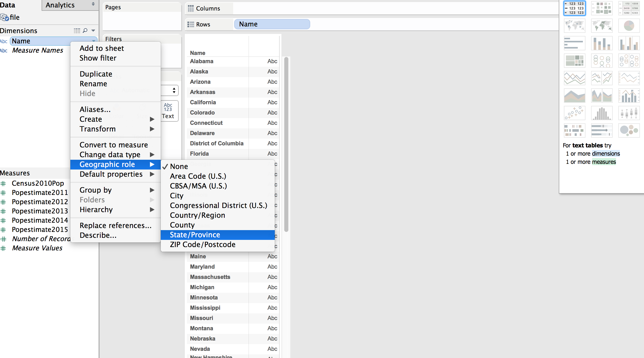644x358 pixels.
Task: Select Convert to measure menu entry
Action: 114,145
